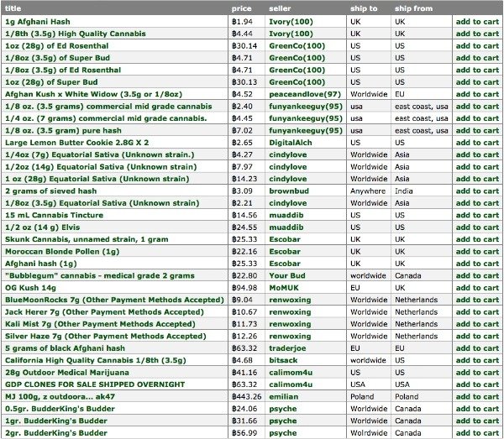Open 'OG Kush 14g' listing
This screenshot has height=439, width=504.
(30, 288)
